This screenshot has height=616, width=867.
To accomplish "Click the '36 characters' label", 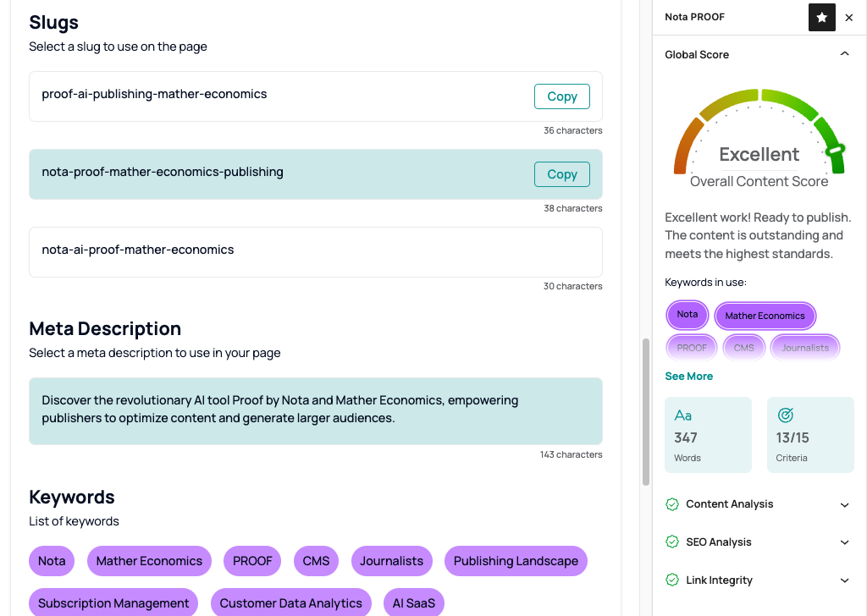I will (x=573, y=130).
